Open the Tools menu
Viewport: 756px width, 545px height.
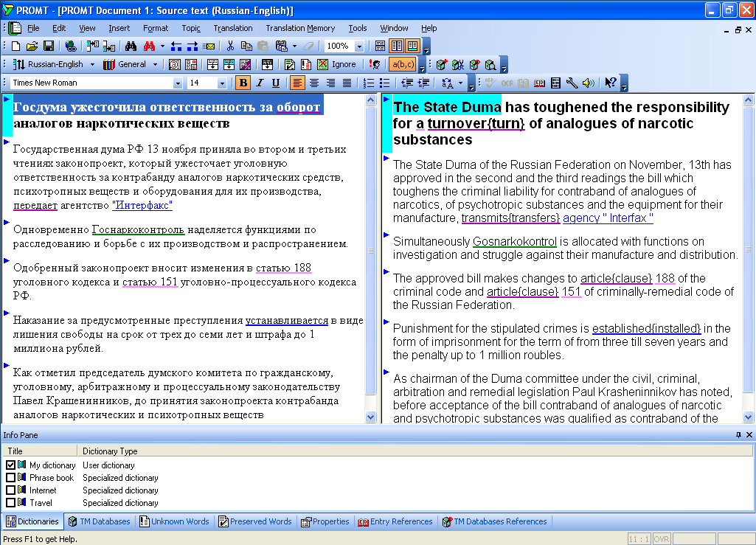click(x=358, y=28)
